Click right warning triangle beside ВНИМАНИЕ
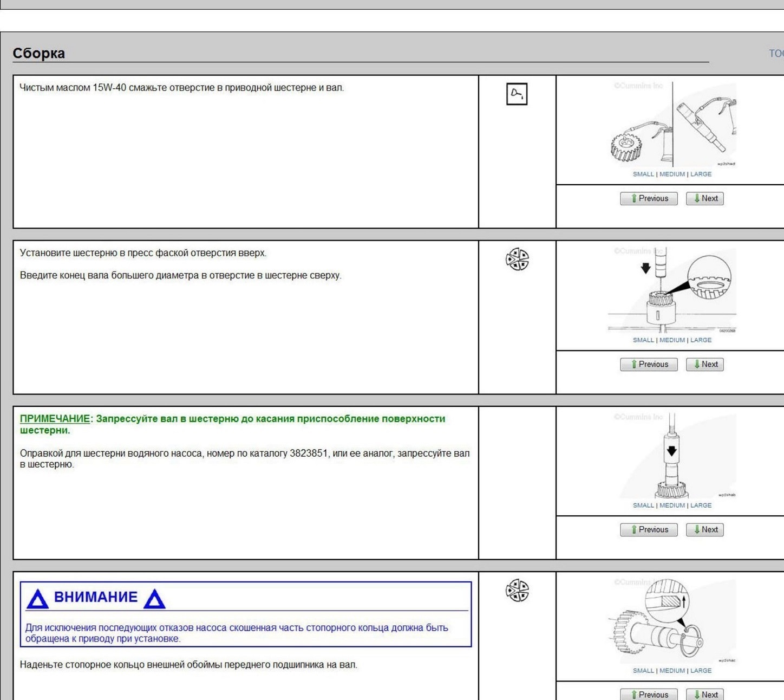The height and width of the screenshot is (700, 784). pos(154,599)
